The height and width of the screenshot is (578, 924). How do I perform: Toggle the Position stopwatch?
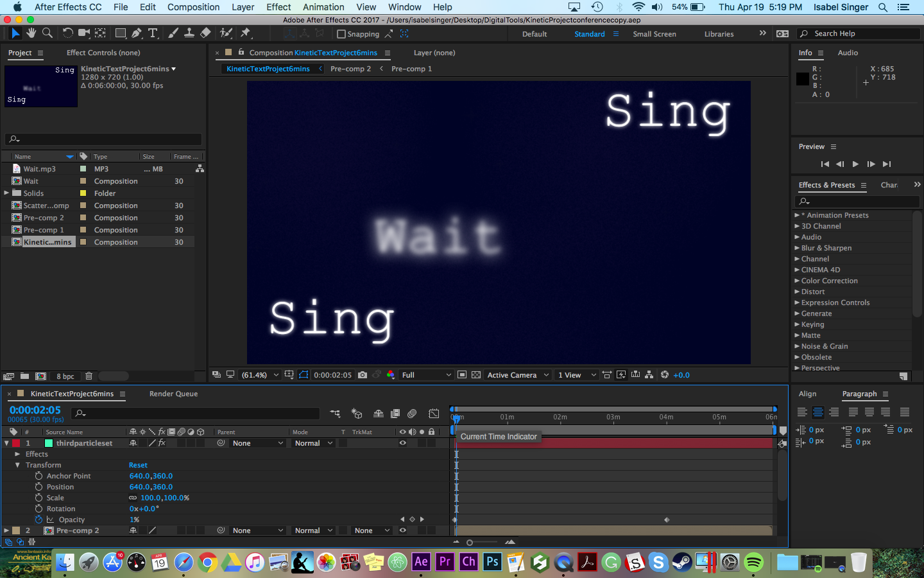[38, 487]
